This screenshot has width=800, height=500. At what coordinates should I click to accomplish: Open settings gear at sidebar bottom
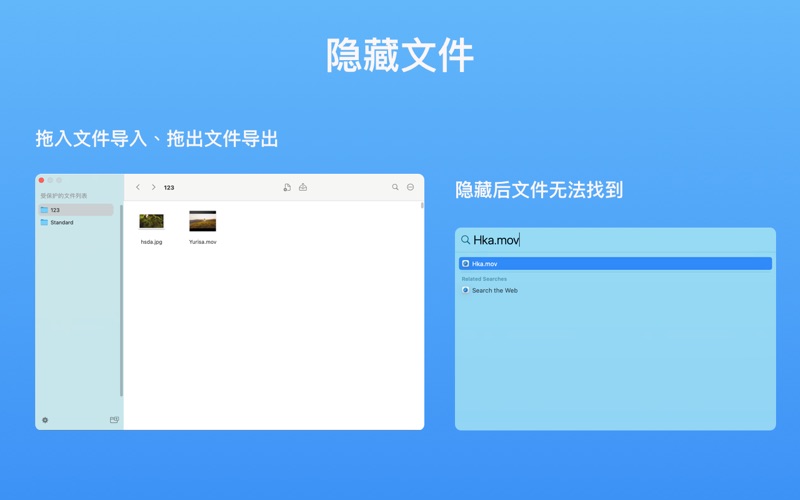point(45,420)
